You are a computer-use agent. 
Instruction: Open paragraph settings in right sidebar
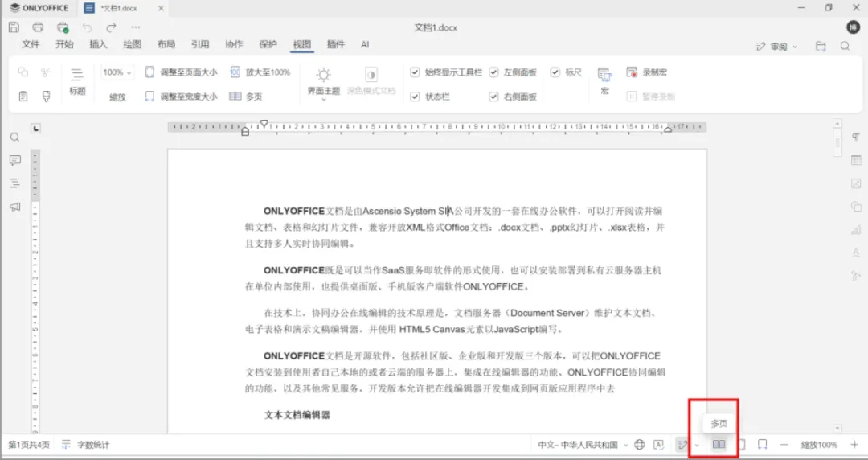(856, 137)
